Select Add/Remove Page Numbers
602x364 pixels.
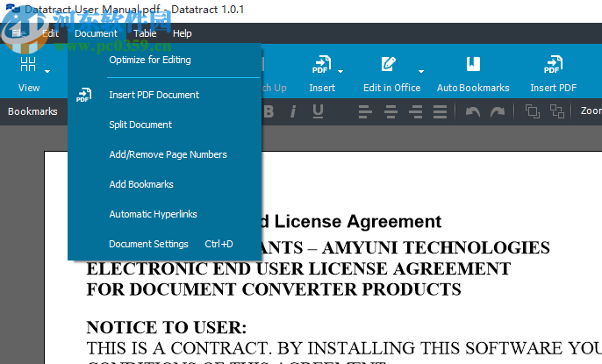165,154
